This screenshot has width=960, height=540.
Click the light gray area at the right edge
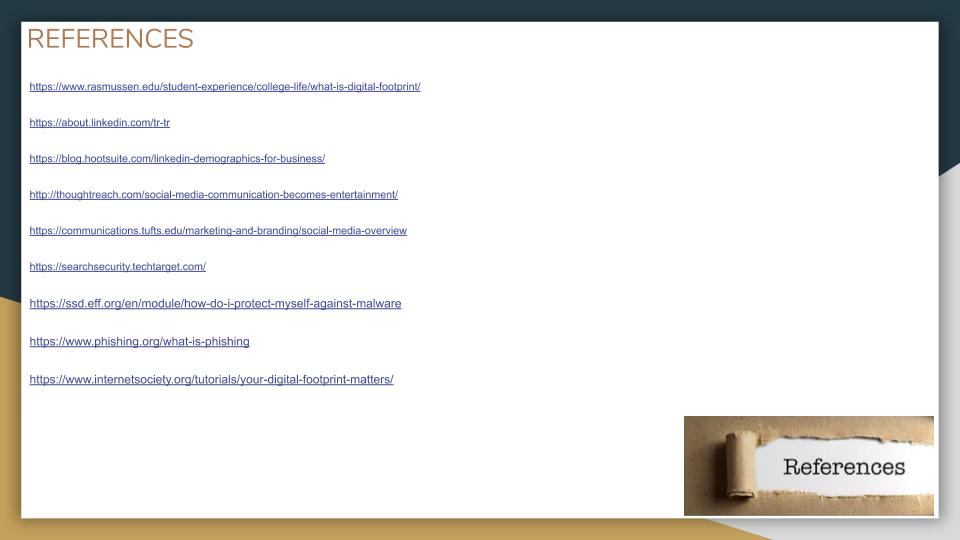coord(950,300)
